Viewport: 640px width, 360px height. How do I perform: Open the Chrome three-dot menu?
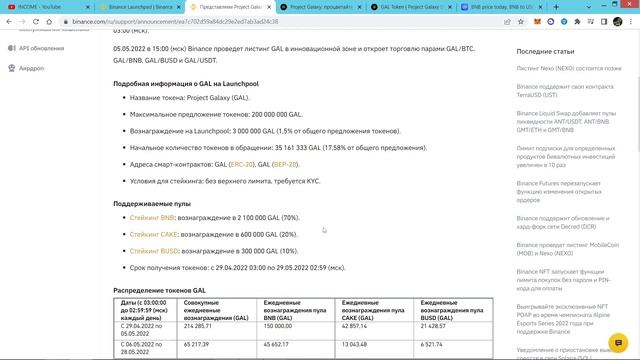coord(631,22)
